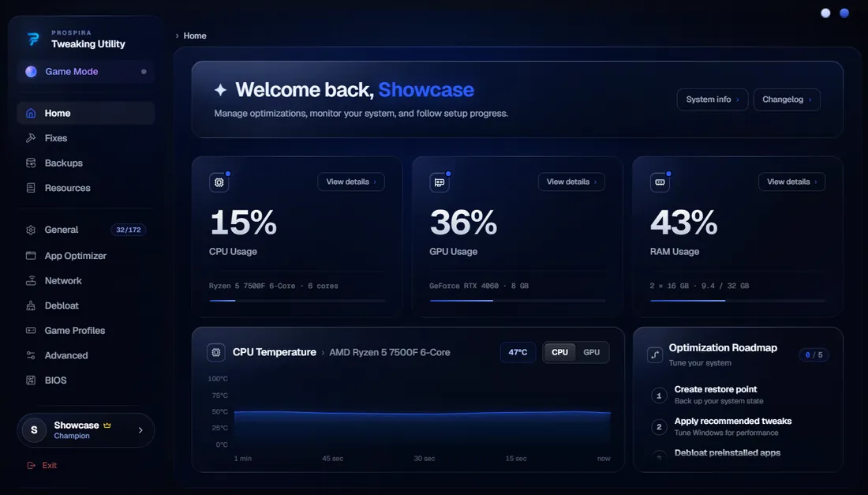868x495 pixels.
Task: Click the Fixes wrench icon
Action: click(x=31, y=138)
